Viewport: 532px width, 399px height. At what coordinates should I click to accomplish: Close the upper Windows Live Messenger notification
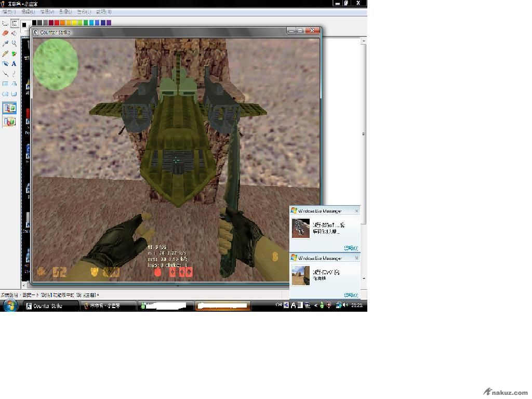356,211
